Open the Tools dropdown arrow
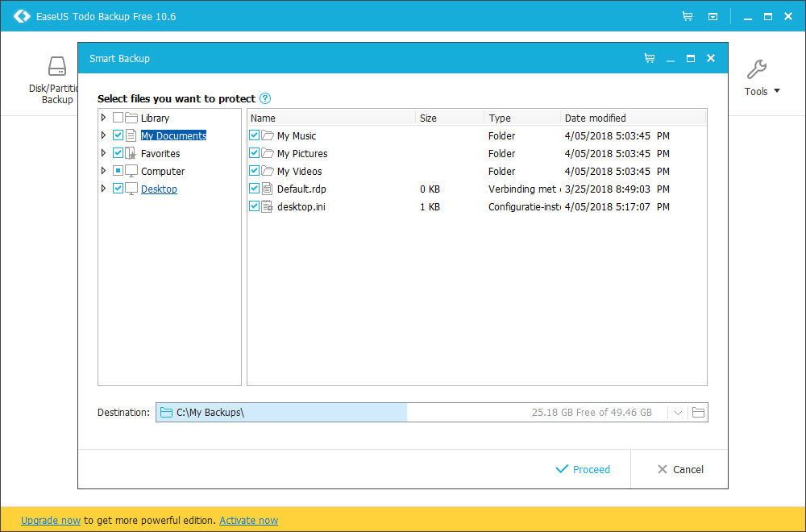The height and width of the screenshot is (532, 806). tap(777, 91)
